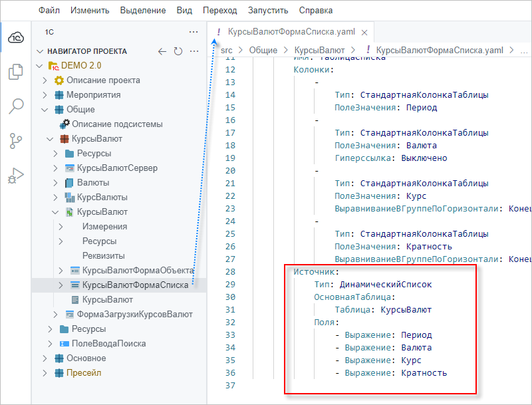532x405 pixels.
Task: Open the Explorer files icon
Action: pyautogui.click(x=16, y=72)
